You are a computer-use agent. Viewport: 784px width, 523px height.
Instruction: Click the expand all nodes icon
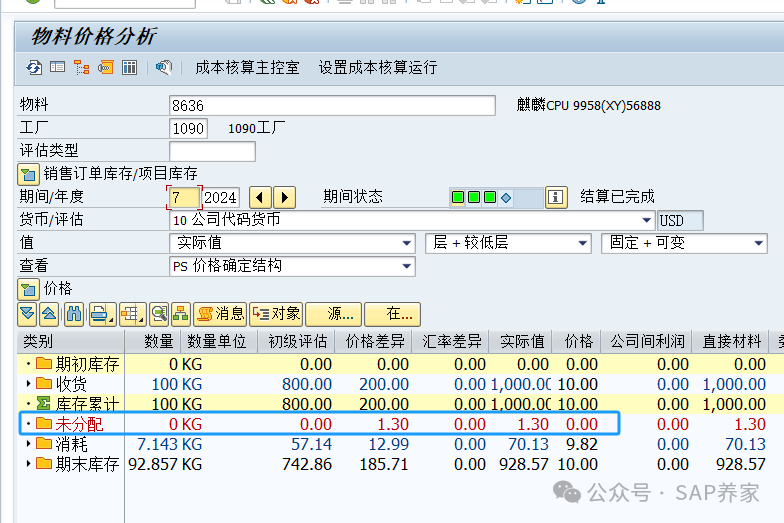click(28, 314)
